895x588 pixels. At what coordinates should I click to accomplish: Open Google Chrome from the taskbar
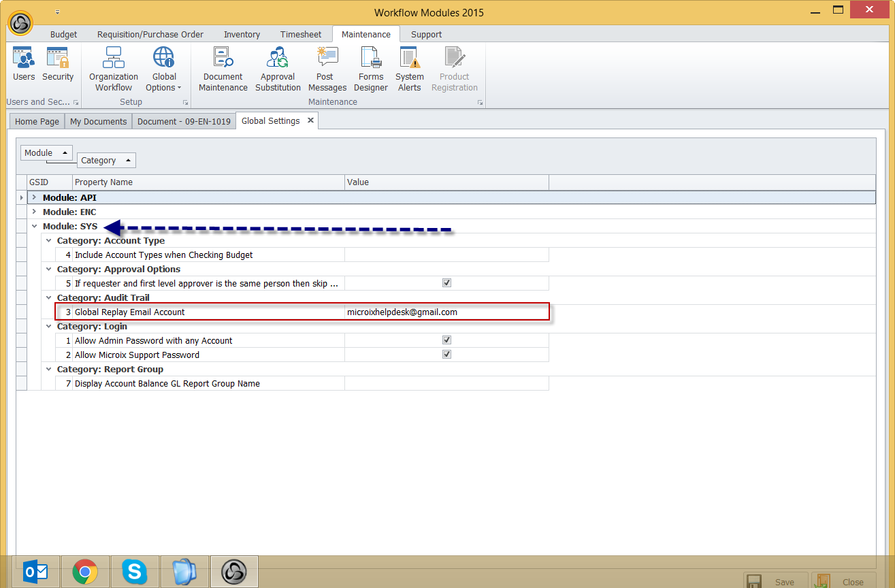[84, 572]
